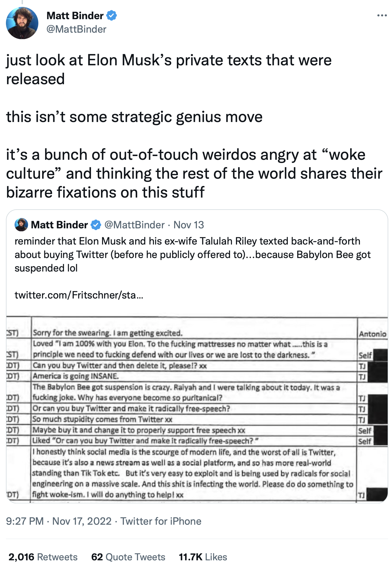Viewport: 392px width, 573px height.
Task: Click Matt Binder's large profile avatar
Action: [x=22, y=23]
